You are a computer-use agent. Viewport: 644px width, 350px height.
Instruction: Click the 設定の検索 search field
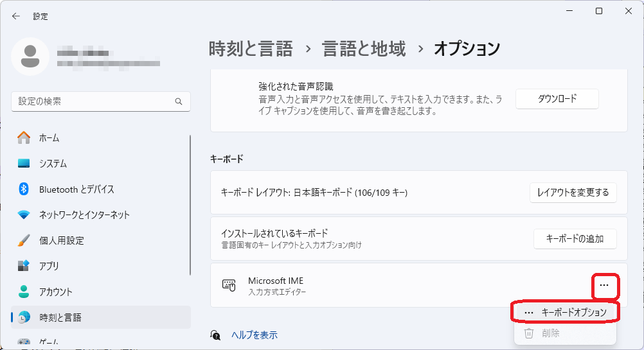(93, 101)
